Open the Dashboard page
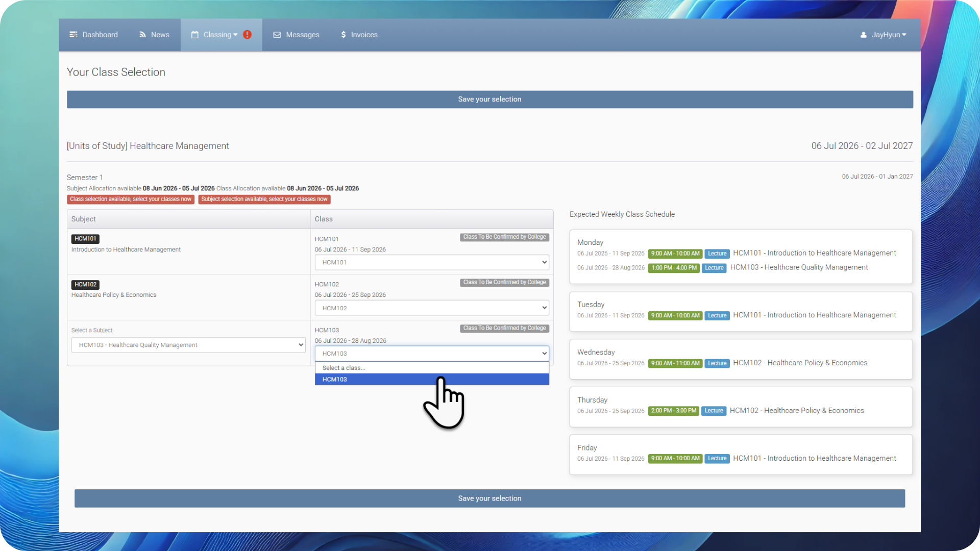Image resolution: width=980 pixels, height=551 pixels. [94, 35]
